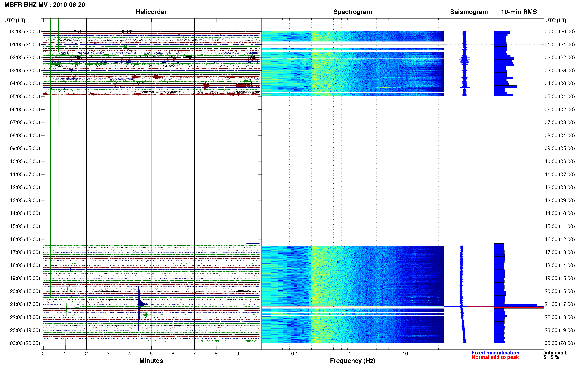
Task: Click the left '21:00 (17:00)' time label
Action: pyautogui.click(x=25, y=304)
